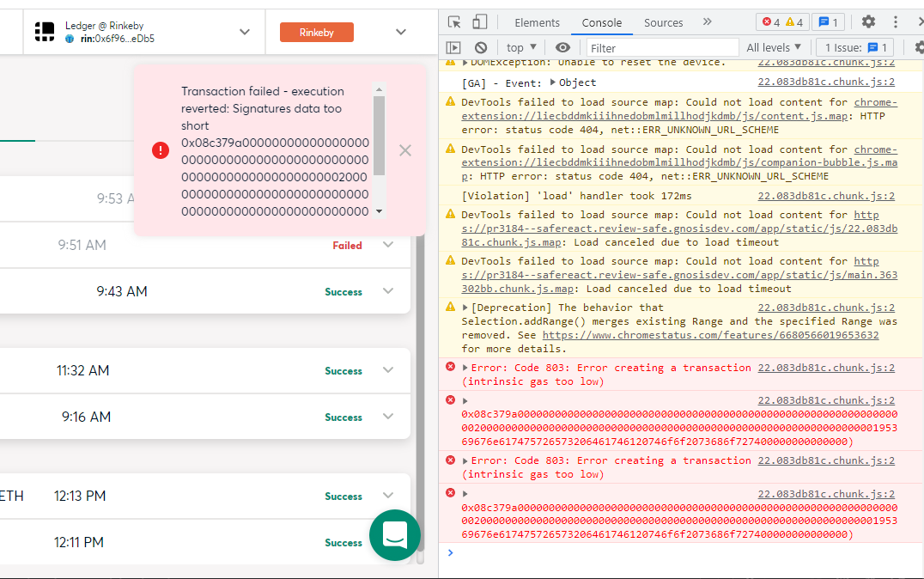This screenshot has height=579, width=924.
Task: Dismiss the Transaction failed notification
Action: pos(404,150)
